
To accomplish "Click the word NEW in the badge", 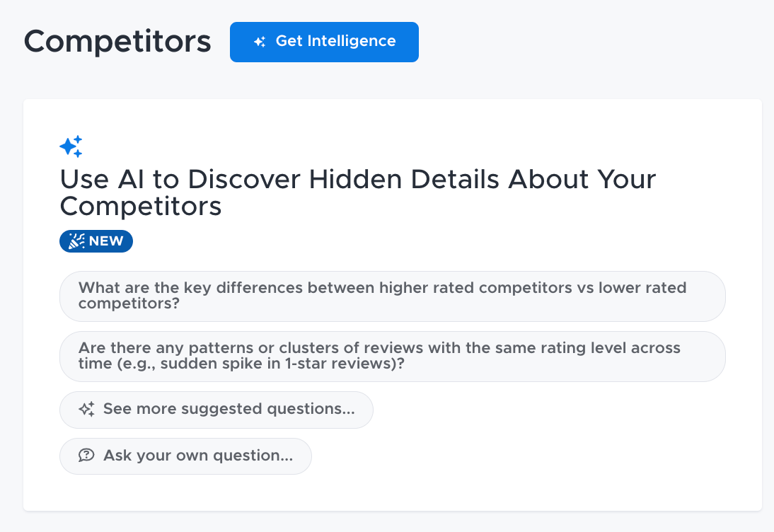I will (x=106, y=241).
